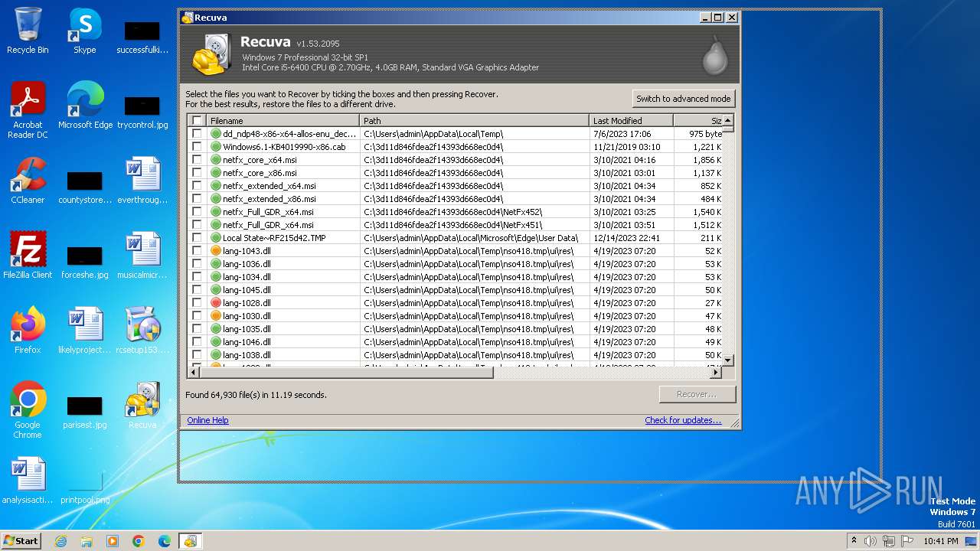Screen dimensions: 980x551
Task: Open Google Chrome desktop shortcut
Action: point(28,409)
